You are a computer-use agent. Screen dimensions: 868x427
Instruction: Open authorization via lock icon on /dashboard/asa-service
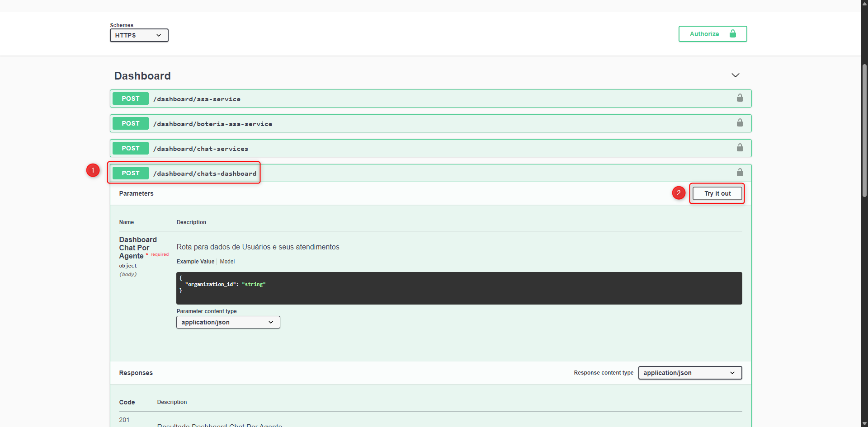tap(740, 98)
